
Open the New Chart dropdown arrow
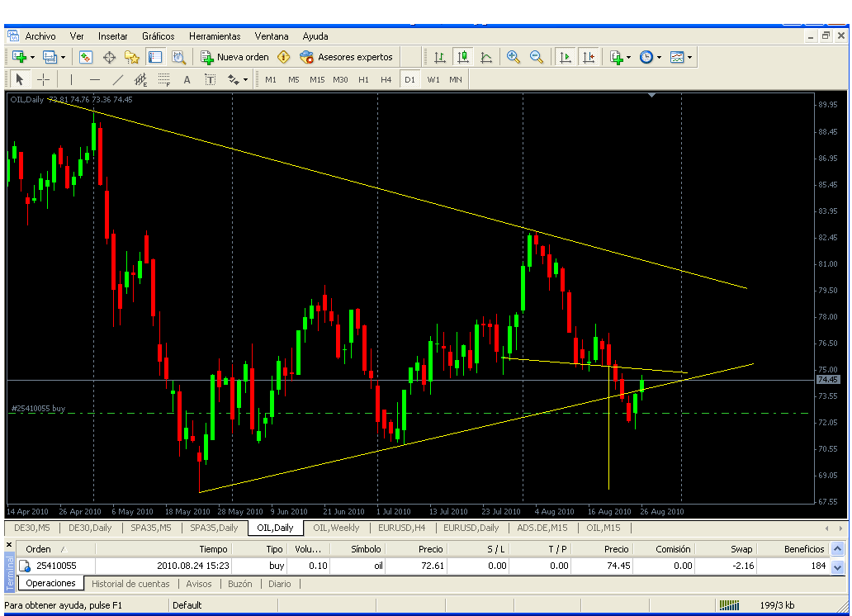[x=32, y=58]
